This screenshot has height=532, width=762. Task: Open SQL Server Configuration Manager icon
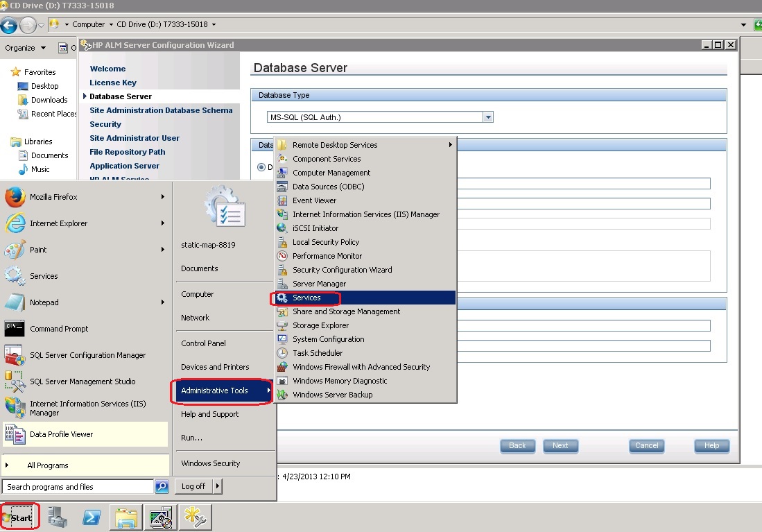(x=15, y=355)
